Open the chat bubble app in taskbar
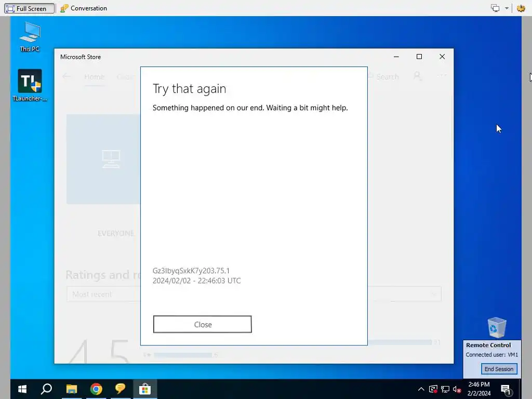This screenshot has width=532, height=399. pos(120,389)
